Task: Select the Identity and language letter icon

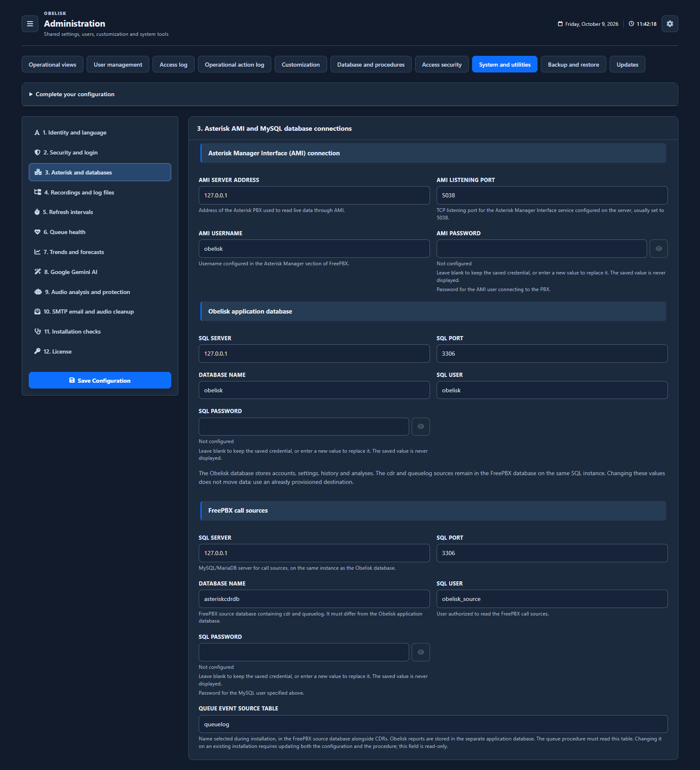Action: (37, 132)
